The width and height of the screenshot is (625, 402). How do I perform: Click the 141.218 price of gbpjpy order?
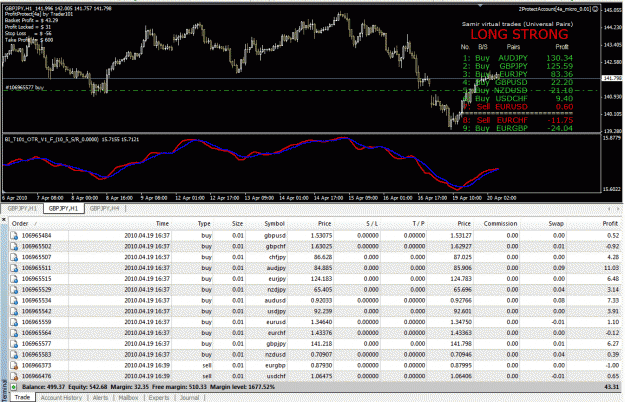(323, 343)
